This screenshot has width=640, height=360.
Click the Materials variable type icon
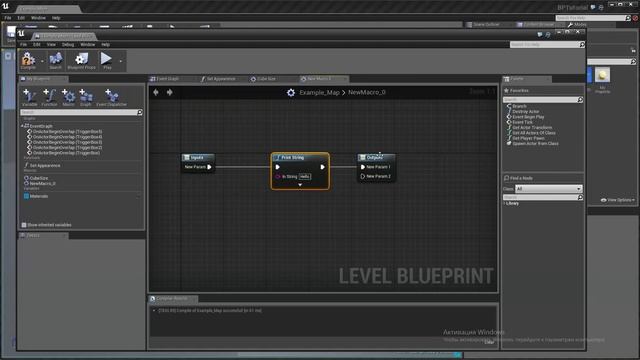pyautogui.click(x=27, y=196)
